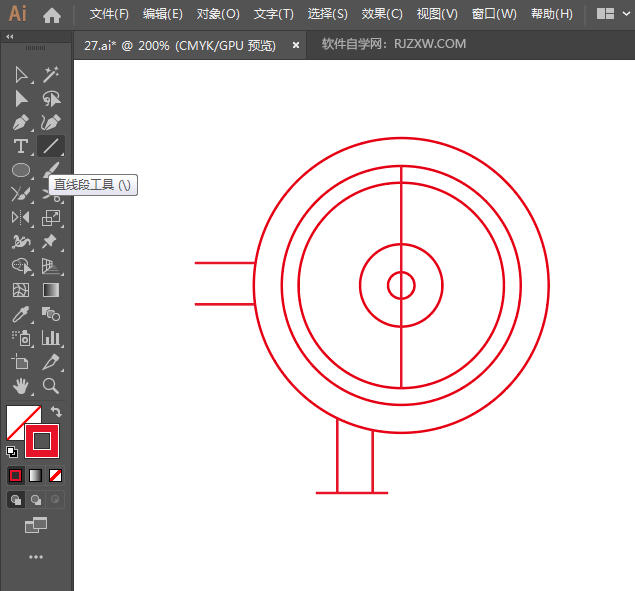Open Edit Toolbar three-dots menu
The width and height of the screenshot is (635, 591).
[x=36, y=556]
